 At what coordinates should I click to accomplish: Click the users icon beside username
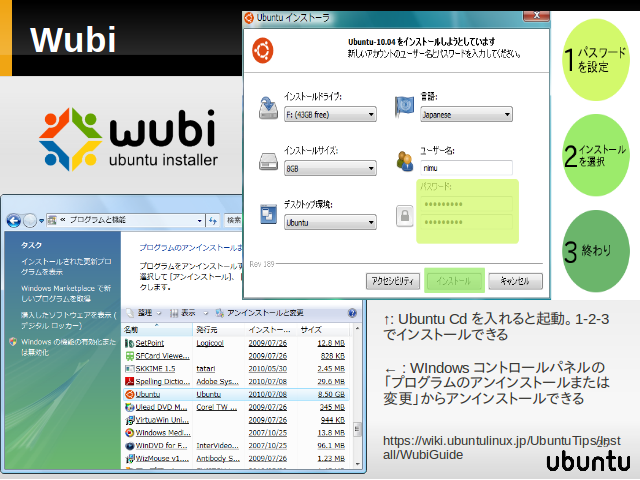404,161
